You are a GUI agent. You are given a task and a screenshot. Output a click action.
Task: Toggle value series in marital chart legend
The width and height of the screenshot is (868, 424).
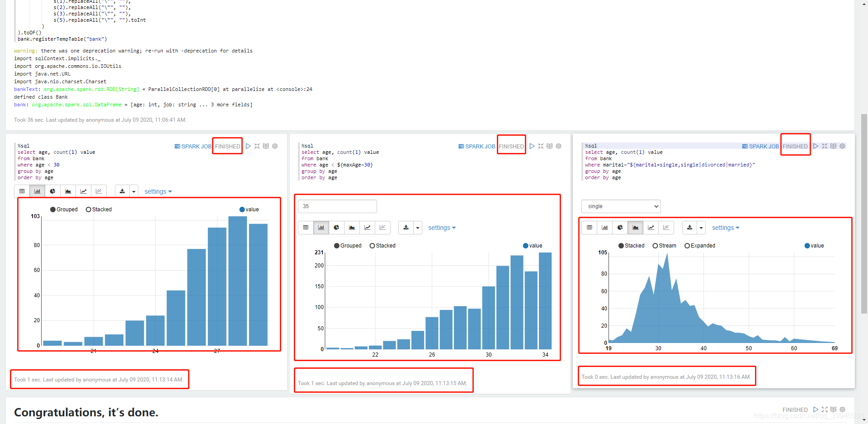pyautogui.click(x=814, y=246)
